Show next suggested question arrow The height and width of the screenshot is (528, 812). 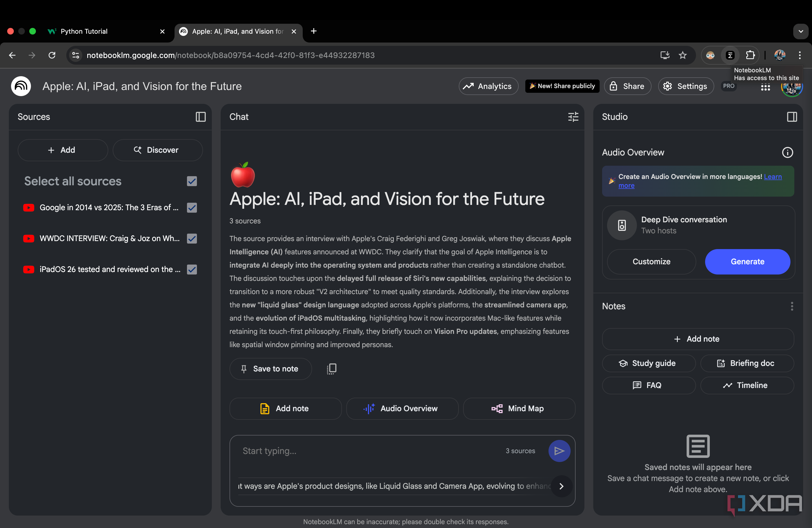pos(561,486)
